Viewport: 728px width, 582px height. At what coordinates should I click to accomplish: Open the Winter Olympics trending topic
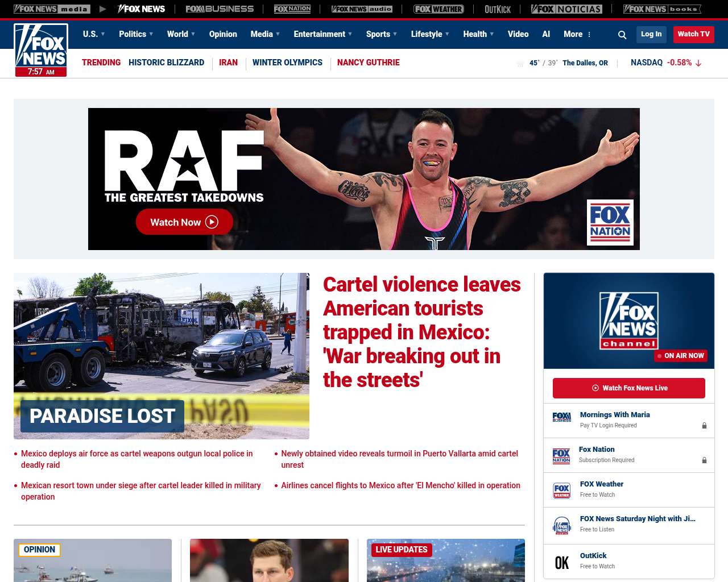pyautogui.click(x=287, y=63)
